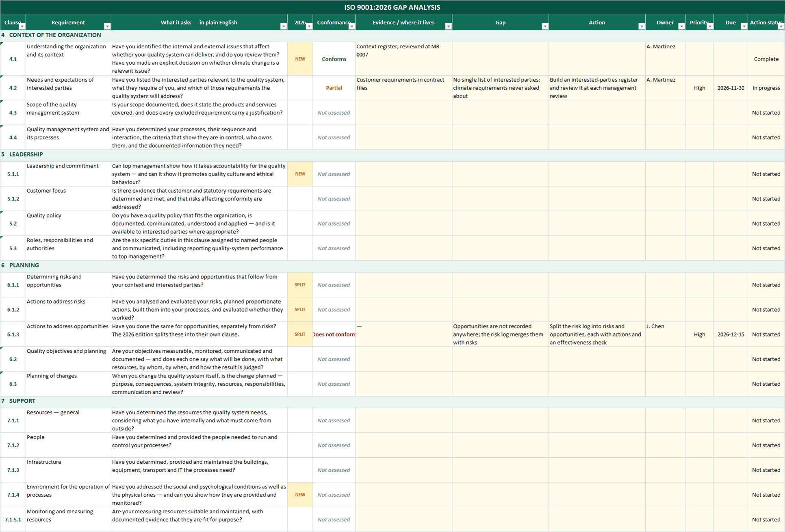The width and height of the screenshot is (785, 532).
Task: Open the 'What it asks' column filter dropdown
Action: [x=284, y=26]
